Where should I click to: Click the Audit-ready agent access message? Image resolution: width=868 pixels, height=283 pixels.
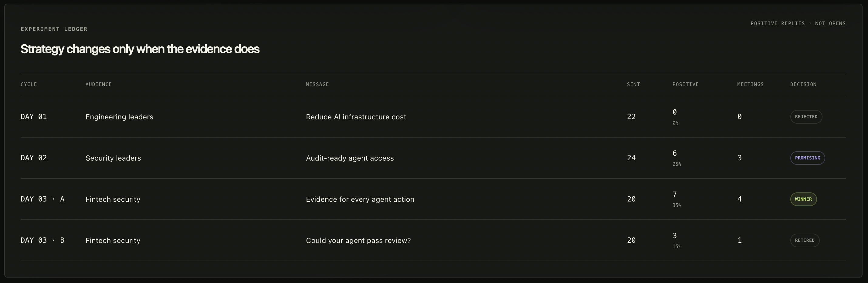[x=350, y=158]
